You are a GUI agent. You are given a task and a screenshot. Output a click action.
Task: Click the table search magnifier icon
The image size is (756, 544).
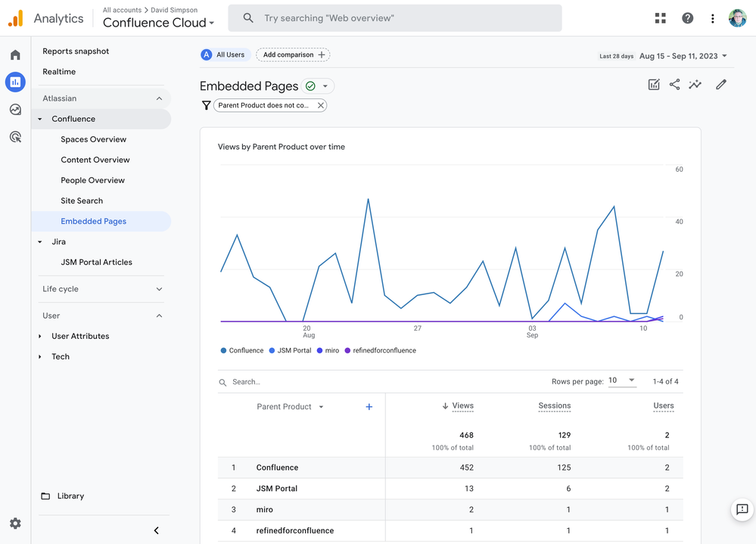click(x=222, y=382)
